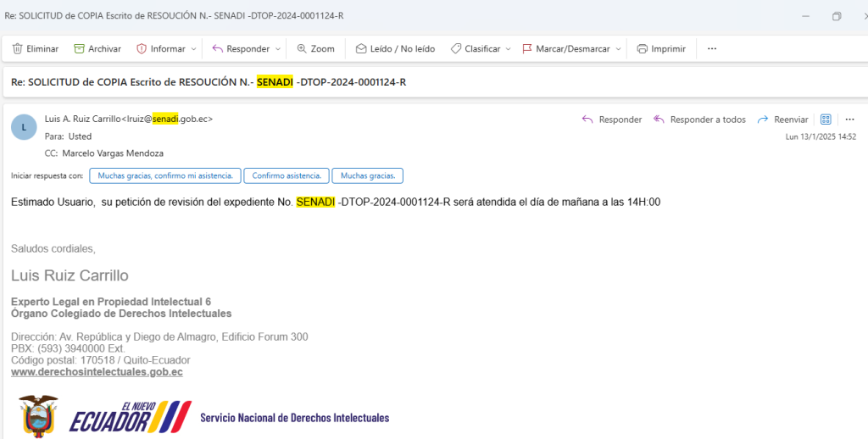Click the Eliminar trash icon
This screenshot has width=868, height=439.
pos(17,49)
